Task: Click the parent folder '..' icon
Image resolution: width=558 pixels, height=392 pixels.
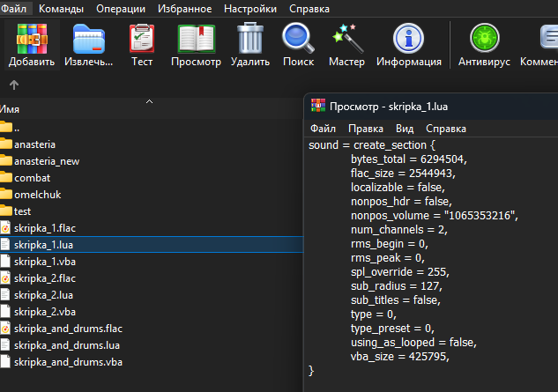Action: 6,127
